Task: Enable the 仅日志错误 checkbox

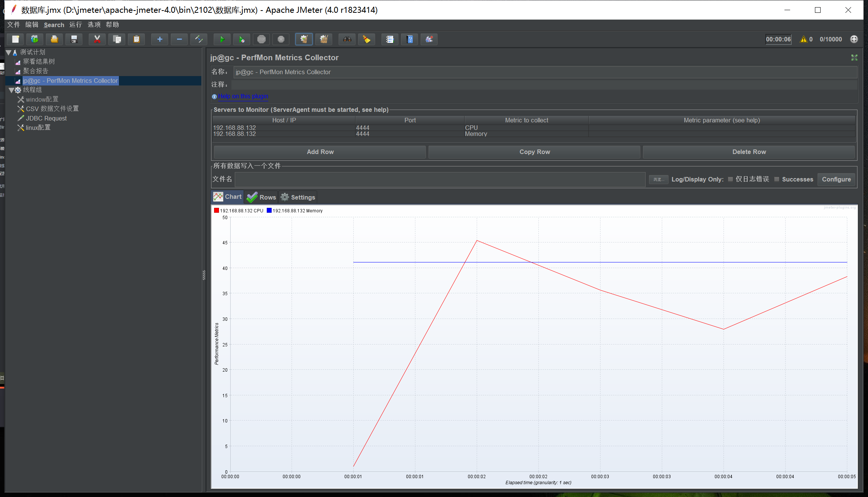Action: pos(730,179)
